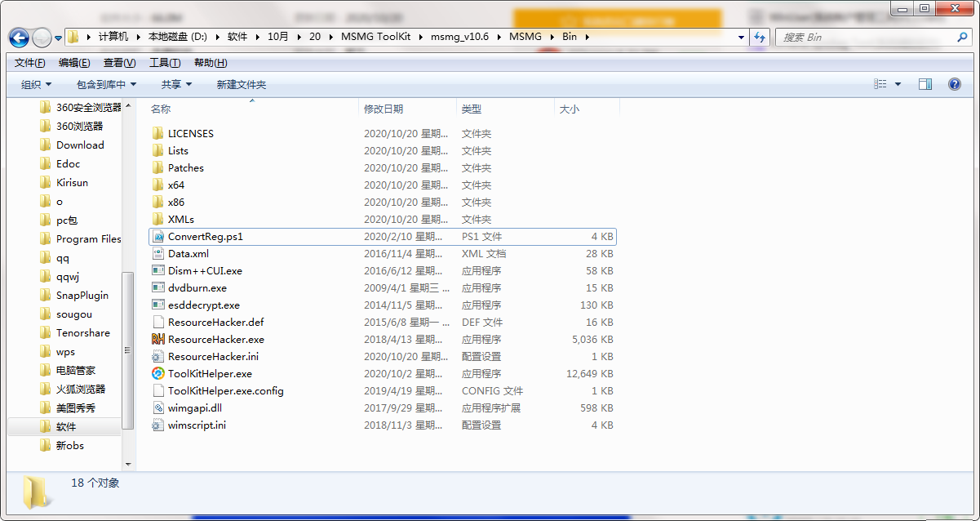Open the view options dropdown arrow
The image size is (980, 521).
click(898, 84)
